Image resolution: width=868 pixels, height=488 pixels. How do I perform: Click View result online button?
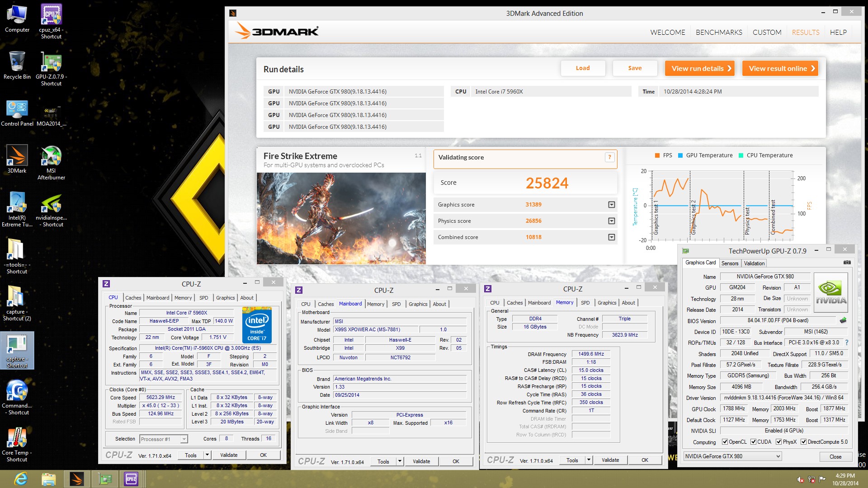(x=780, y=69)
